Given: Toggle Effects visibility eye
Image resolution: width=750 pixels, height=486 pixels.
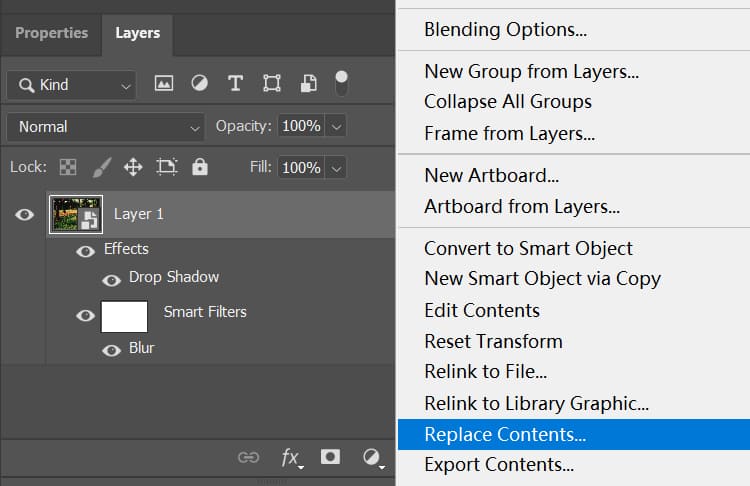Looking at the screenshot, I should pyautogui.click(x=86, y=251).
